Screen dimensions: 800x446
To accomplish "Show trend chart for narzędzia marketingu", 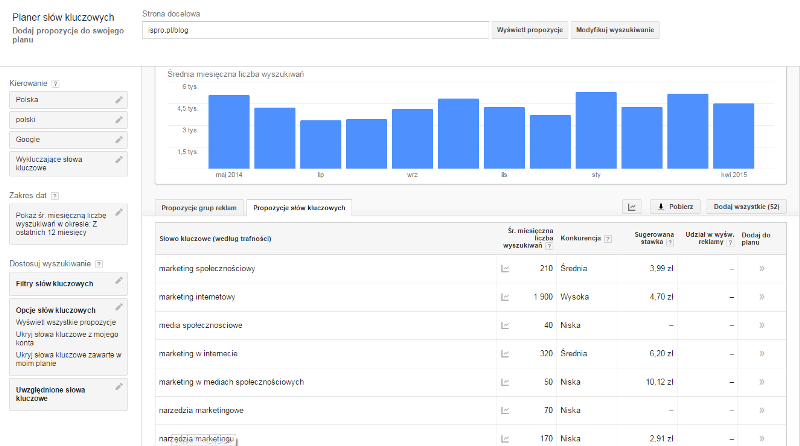I will tap(505, 438).
